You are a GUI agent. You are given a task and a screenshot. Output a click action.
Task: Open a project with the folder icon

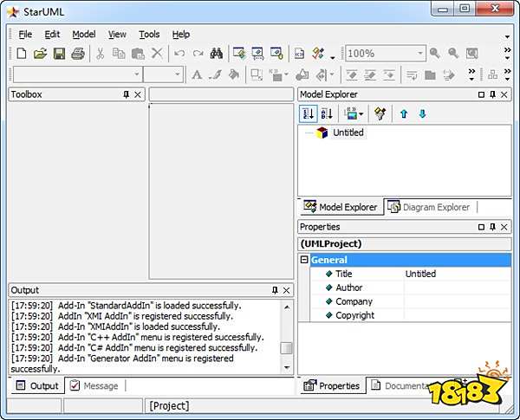tap(40, 54)
